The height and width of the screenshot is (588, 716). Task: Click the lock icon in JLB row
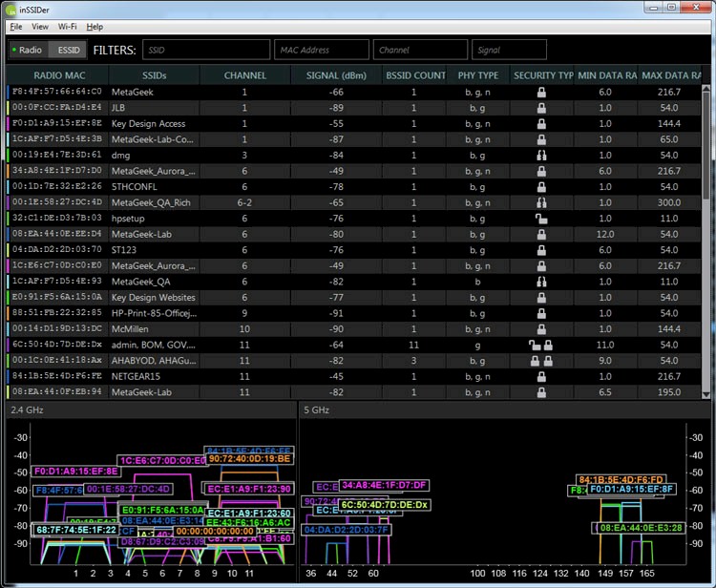click(541, 108)
